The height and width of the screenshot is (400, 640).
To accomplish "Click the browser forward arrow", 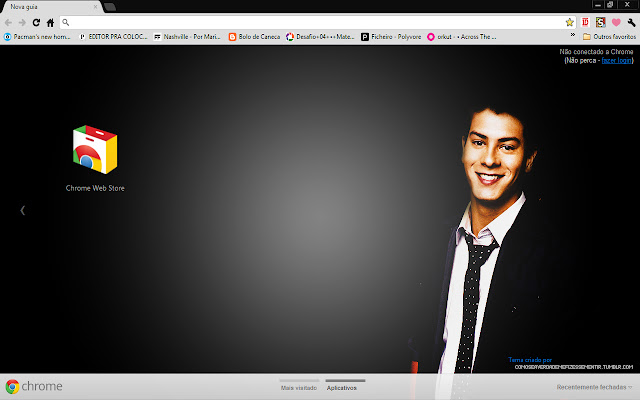I will pos(22,22).
